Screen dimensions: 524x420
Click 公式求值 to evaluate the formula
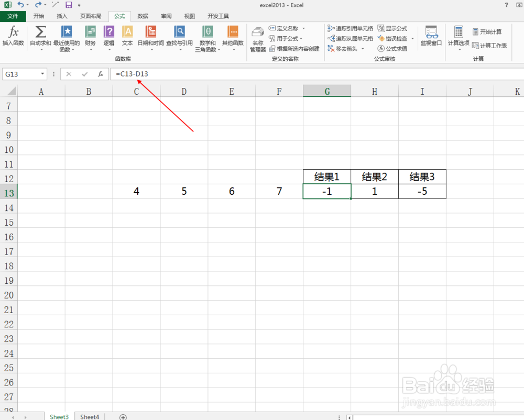tap(392, 48)
